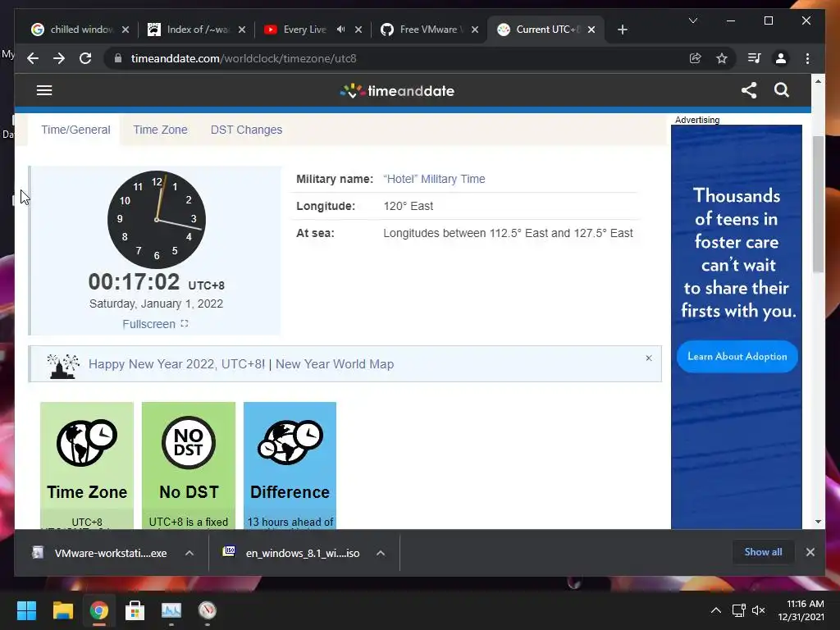Dismiss the New Year banner

click(649, 358)
